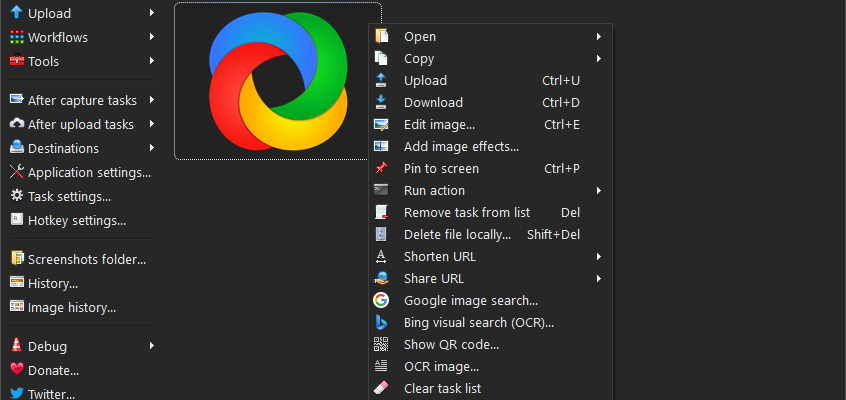Viewport: 846px width, 400px height.
Task: Click the Debug cone icon
Action: 16,346
